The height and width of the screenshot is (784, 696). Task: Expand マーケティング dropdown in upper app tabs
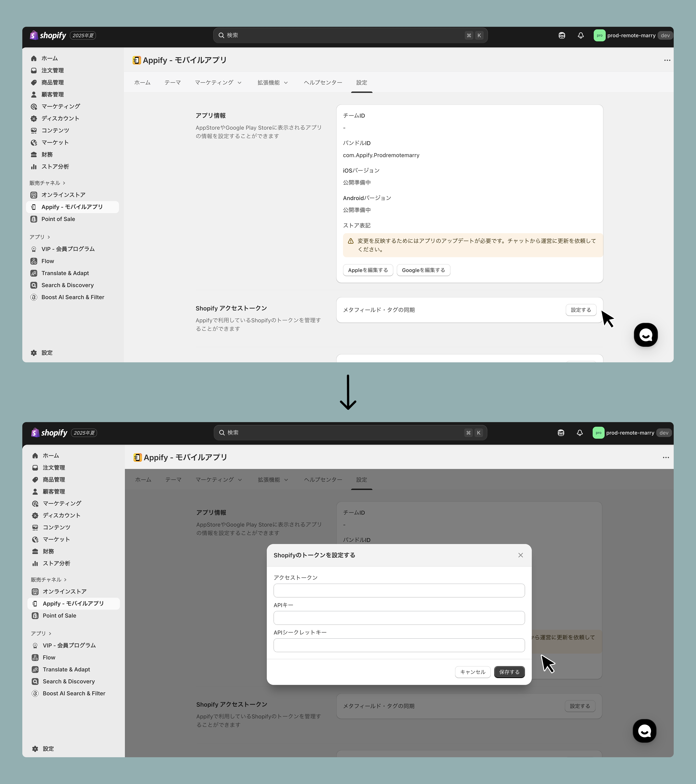[x=218, y=83]
